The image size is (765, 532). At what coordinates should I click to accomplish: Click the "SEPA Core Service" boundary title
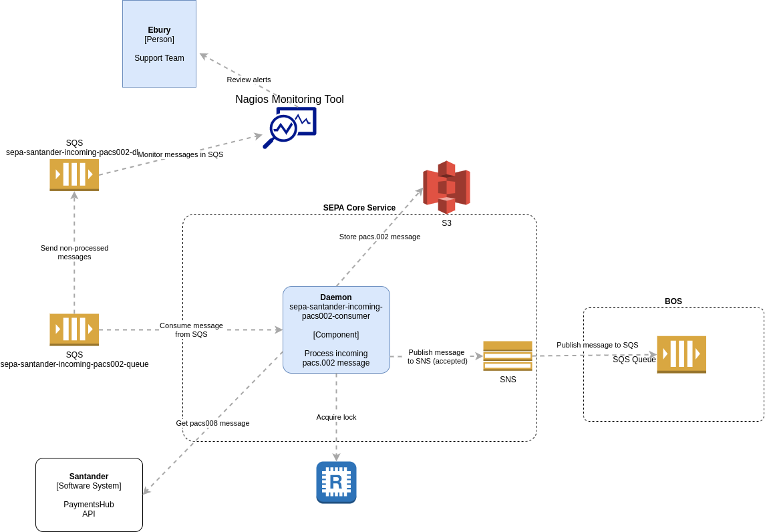tap(359, 208)
